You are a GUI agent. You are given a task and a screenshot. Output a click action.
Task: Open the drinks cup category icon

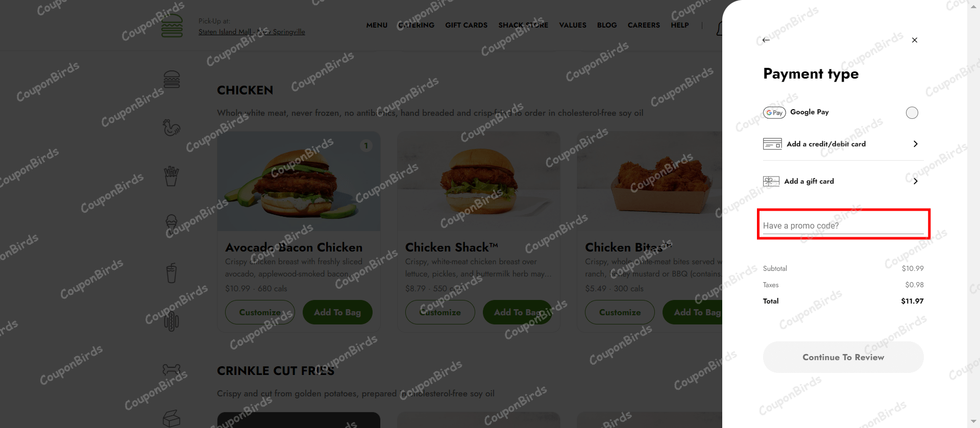[171, 273]
